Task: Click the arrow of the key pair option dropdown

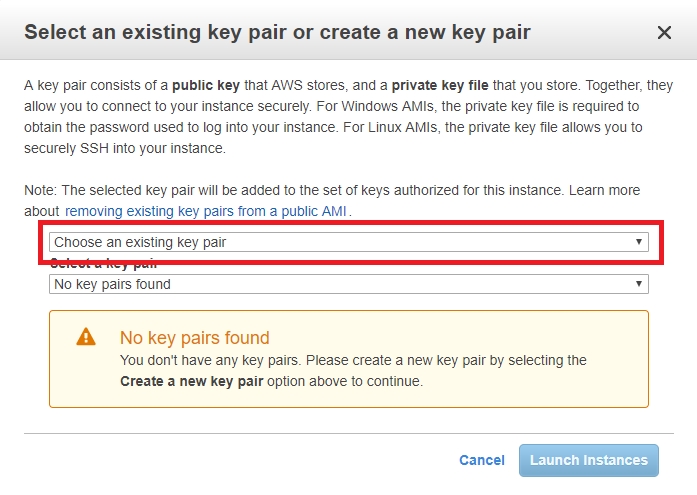Action: coord(638,242)
